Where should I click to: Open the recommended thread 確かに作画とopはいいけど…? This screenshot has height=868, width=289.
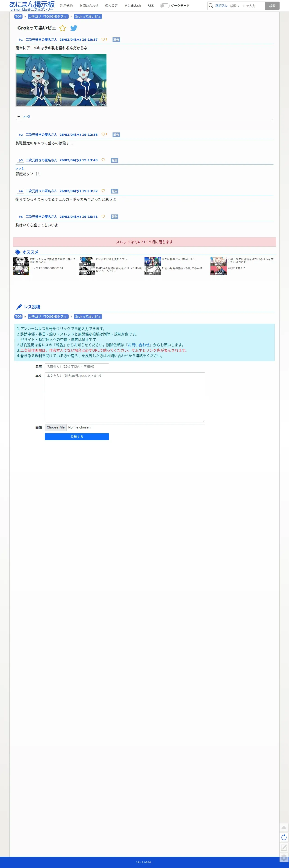tap(180, 259)
